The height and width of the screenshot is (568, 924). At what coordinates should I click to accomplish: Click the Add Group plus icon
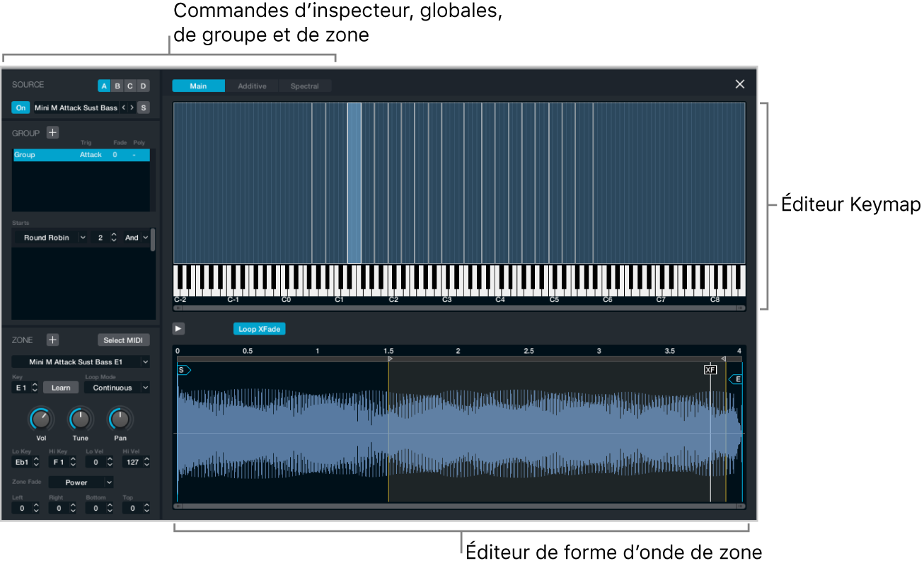tap(52, 132)
